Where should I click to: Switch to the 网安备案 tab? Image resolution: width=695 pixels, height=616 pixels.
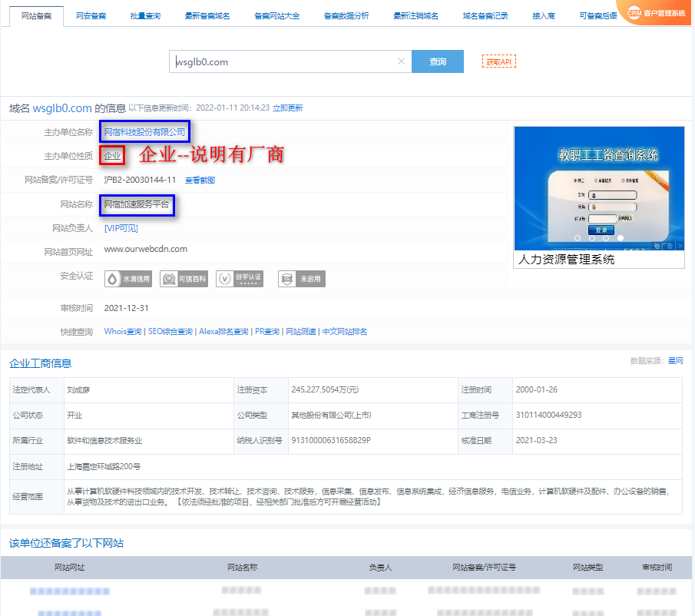pyautogui.click(x=91, y=16)
